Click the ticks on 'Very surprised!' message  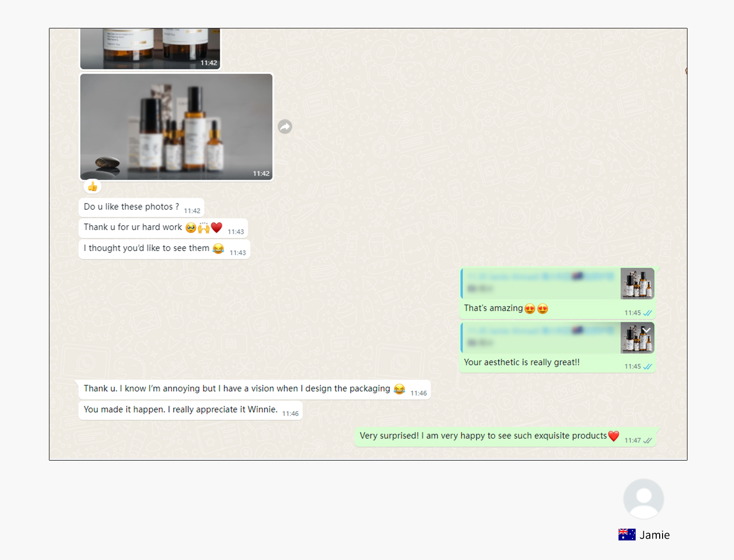coord(647,441)
